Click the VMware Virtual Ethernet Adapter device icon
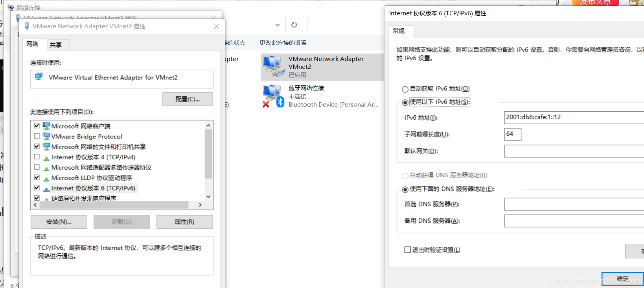This screenshot has width=644, height=288. (x=39, y=77)
